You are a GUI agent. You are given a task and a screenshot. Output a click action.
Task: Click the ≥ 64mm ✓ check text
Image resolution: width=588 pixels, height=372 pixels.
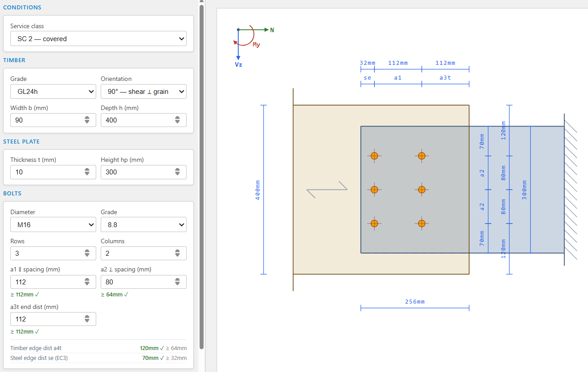(x=115, y=294)
